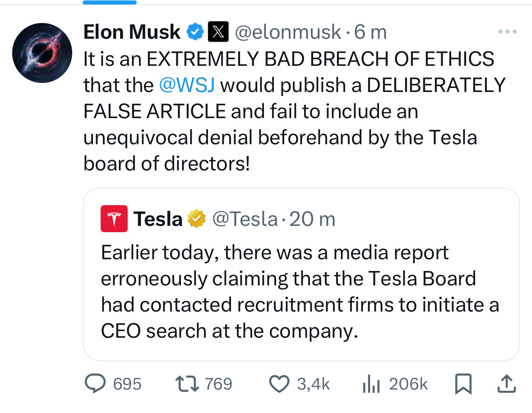Follow the @WSJ mention link
Image resolution: width=532 pixels, height=413 pixels.
tap(187, 85)
